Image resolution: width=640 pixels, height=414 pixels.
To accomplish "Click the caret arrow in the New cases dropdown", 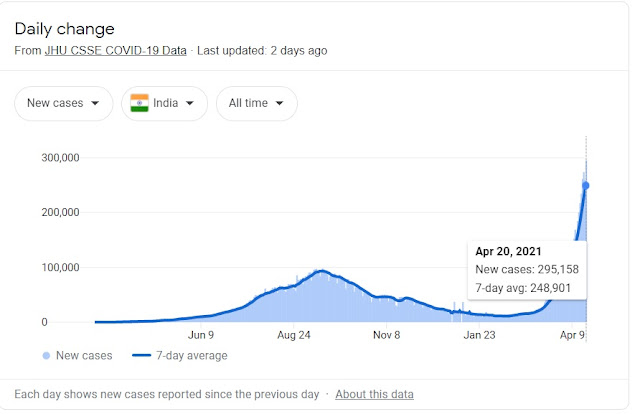I will click(95, 103).
